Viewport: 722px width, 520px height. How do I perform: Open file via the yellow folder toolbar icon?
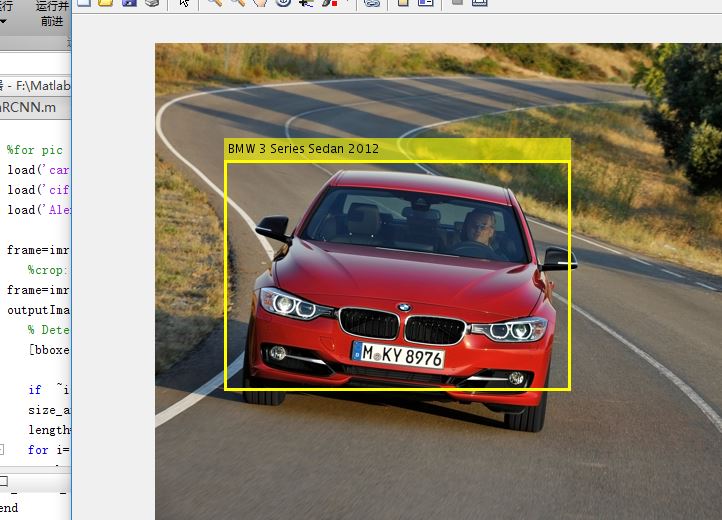click(x=106, y=2)
